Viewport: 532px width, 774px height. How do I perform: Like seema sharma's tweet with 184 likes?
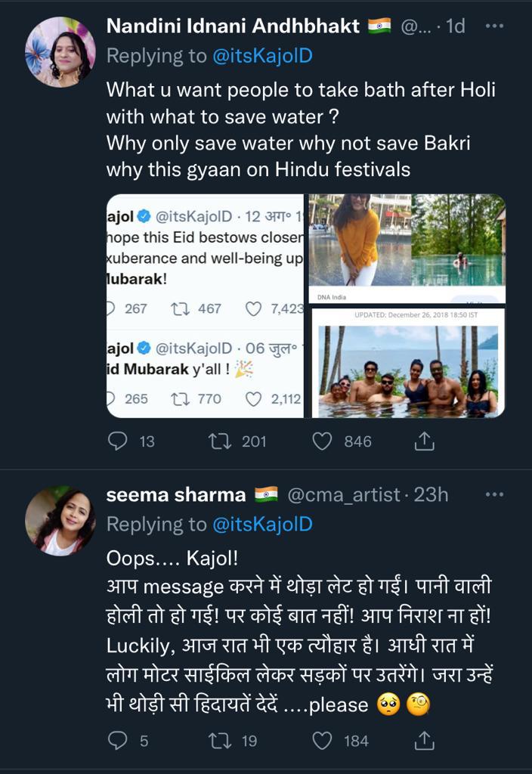pyautogui.click(x=322, y=741)
